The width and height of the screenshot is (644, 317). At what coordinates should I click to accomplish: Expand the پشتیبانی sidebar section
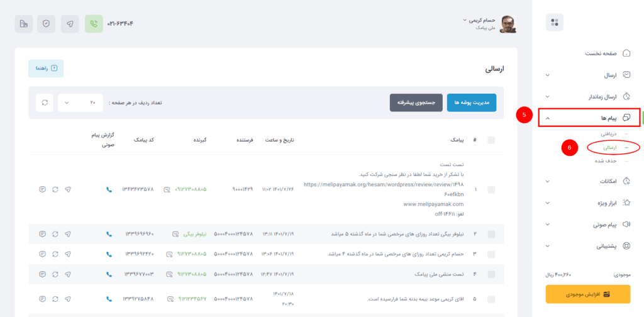[588, 246]
